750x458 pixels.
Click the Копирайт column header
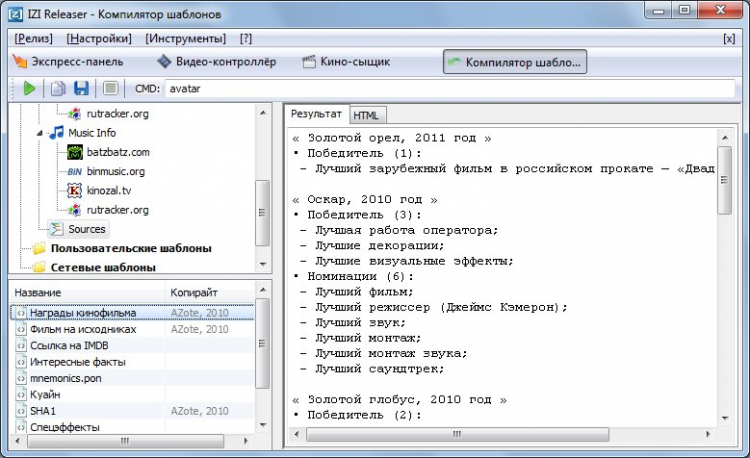[210, 293]
